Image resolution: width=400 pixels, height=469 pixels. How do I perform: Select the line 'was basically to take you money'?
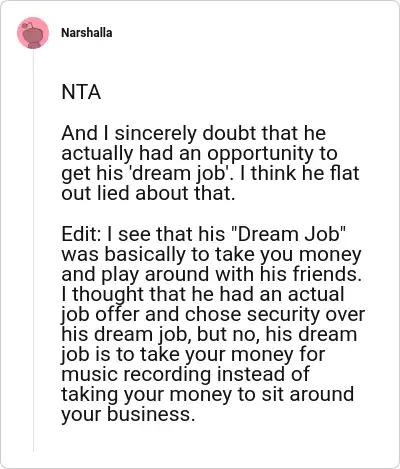[x=211, y=254]
